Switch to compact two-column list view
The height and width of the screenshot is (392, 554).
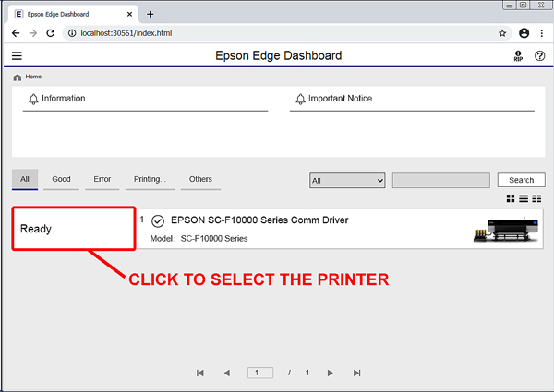(x=536, y=198)
